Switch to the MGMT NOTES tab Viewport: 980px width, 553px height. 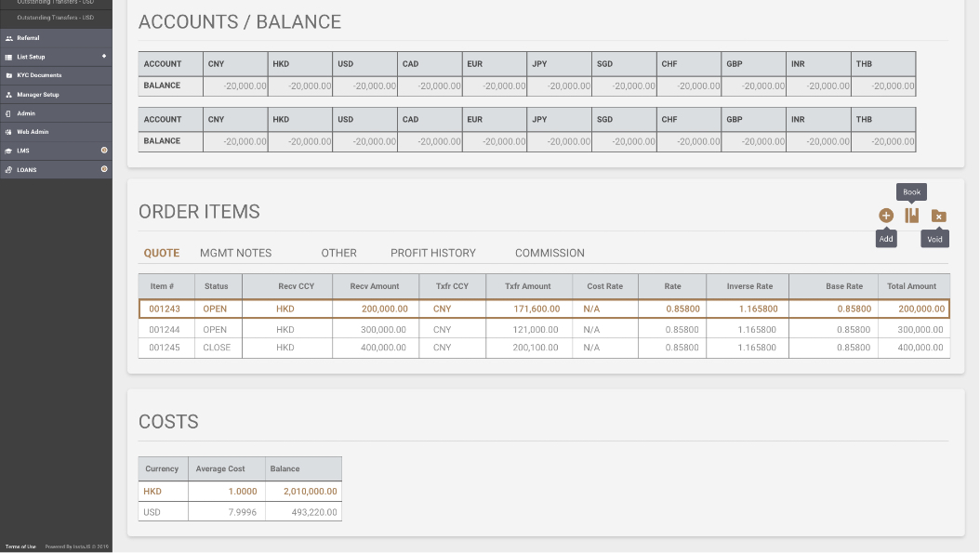click(x=235, y=253)
